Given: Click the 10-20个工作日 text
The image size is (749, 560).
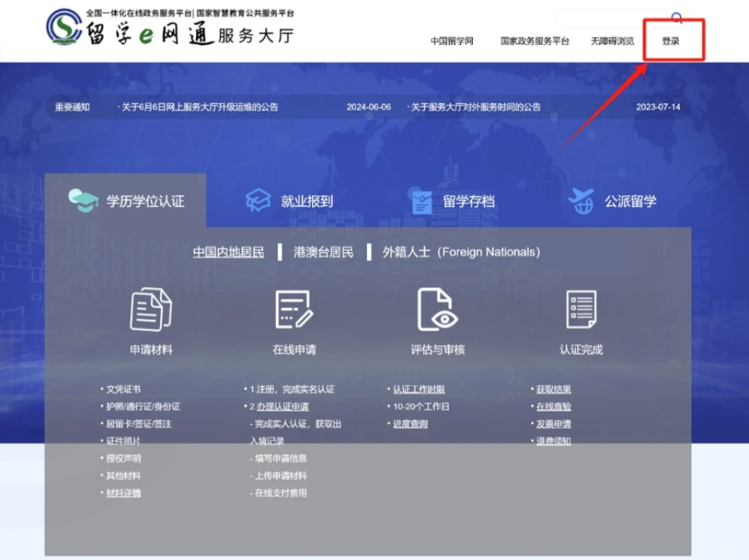Looking at the screenshot, I should tap(421, 407).
